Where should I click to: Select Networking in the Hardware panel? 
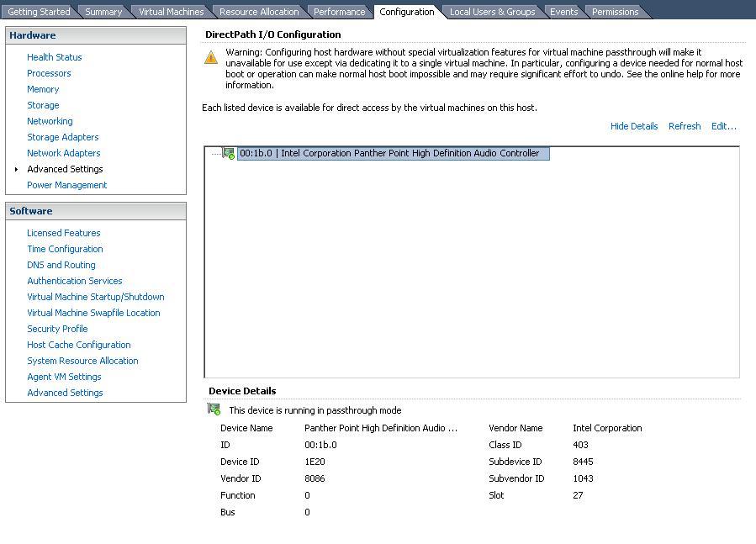click(x=50, y=121)
